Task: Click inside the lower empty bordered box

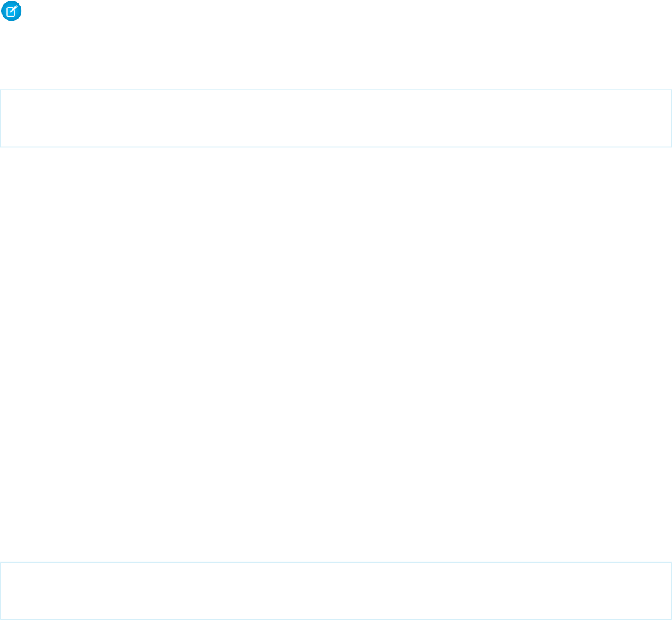Action: (336, 591)
